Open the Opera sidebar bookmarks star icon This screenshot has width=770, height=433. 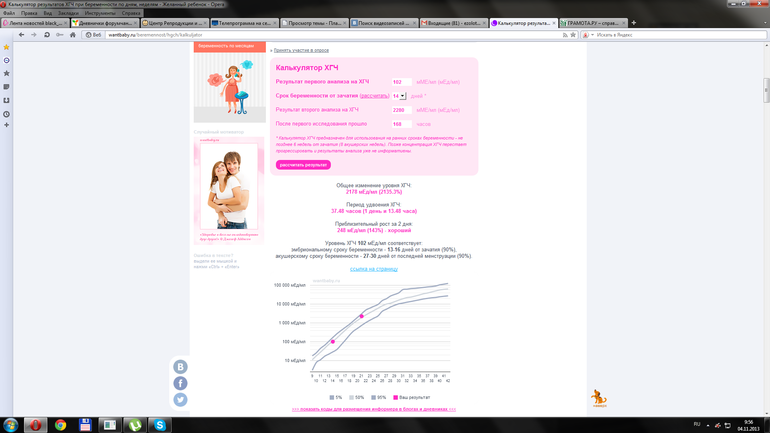(6, 47)
